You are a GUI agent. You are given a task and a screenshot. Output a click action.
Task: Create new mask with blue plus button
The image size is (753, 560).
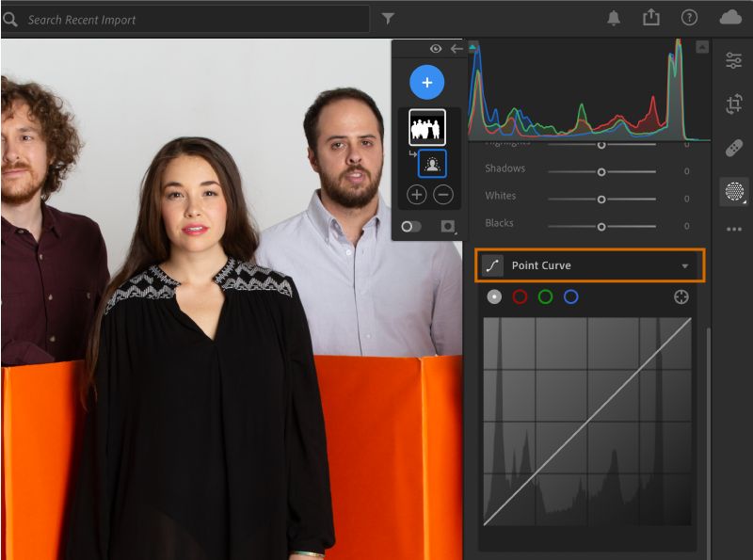427,83
